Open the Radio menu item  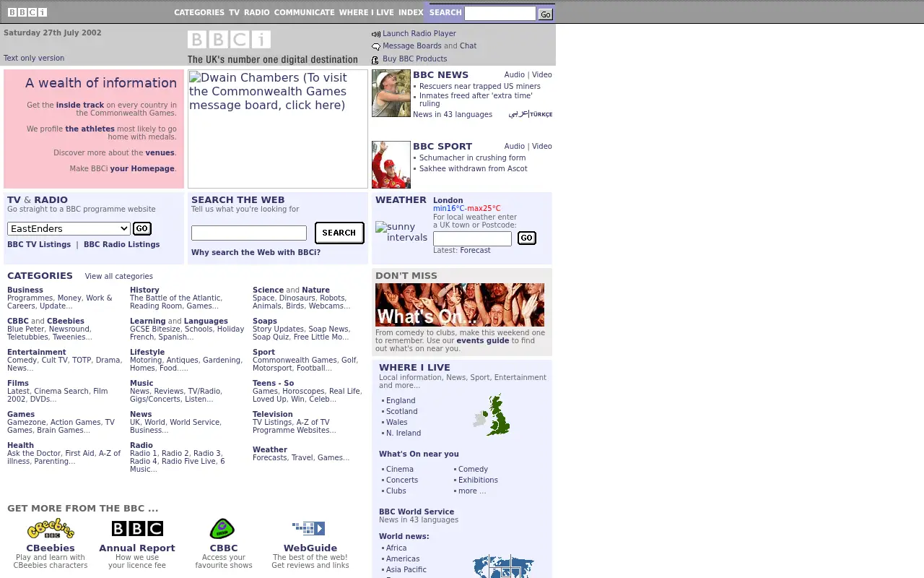click(257, 12)
